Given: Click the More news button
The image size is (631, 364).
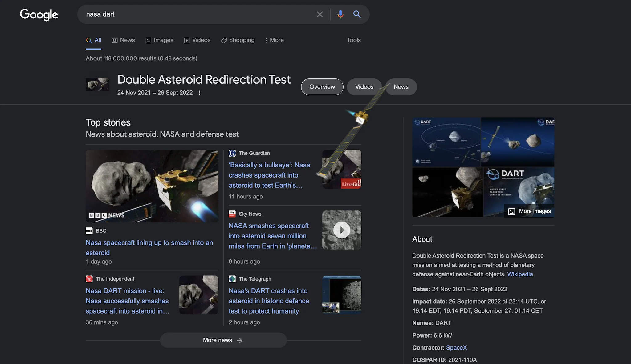Looking at the screenshot, I should tap(223, 340).
